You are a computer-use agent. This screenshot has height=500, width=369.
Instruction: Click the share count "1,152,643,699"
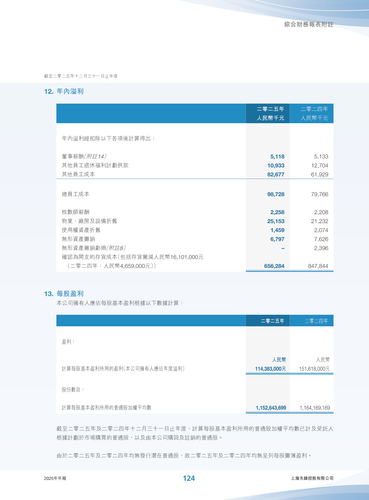pos(271,408)
